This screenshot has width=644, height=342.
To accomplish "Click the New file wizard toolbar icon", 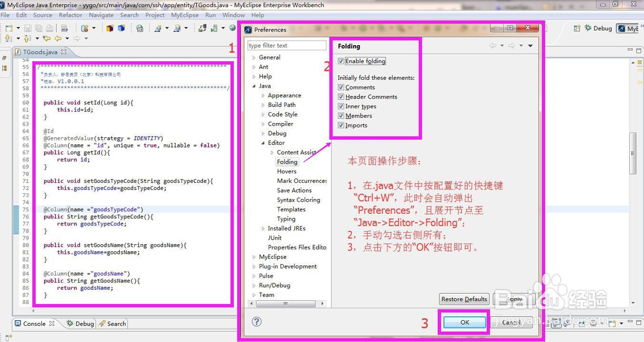I will [9, 28].
